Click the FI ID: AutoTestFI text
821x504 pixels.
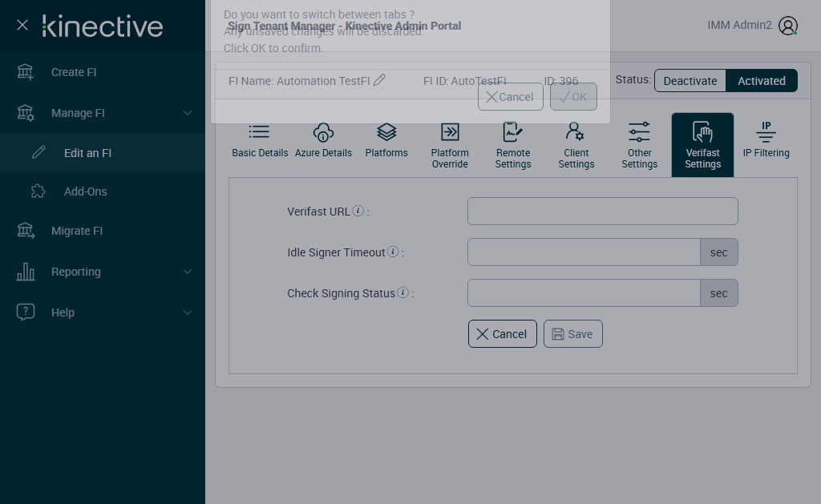click(464, 81)
